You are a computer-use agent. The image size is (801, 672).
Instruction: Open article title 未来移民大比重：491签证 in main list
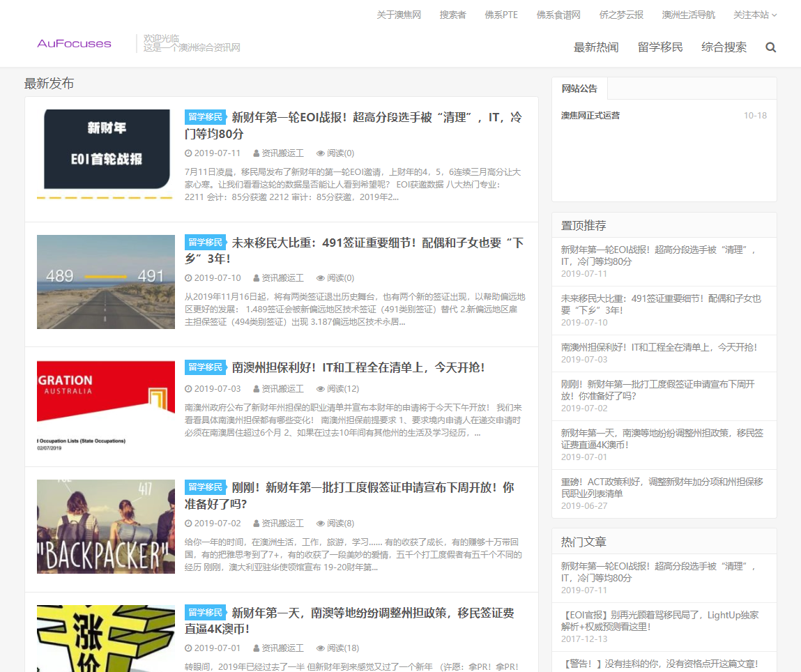click(x=353, y=250)
